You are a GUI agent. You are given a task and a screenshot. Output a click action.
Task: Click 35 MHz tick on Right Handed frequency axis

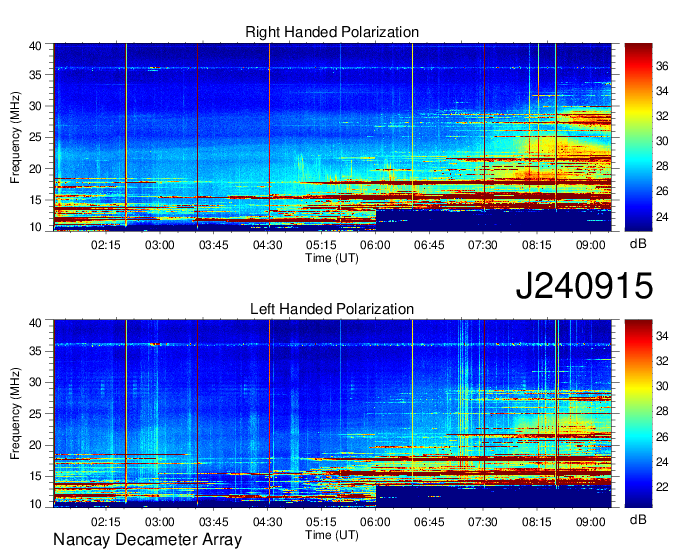36,75
